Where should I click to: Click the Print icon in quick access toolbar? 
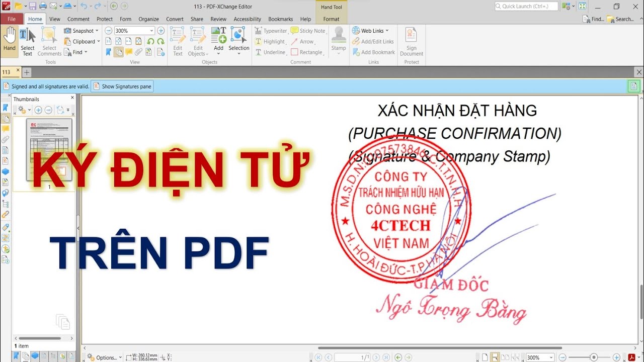pyautogui.click(x=43, y=6)
